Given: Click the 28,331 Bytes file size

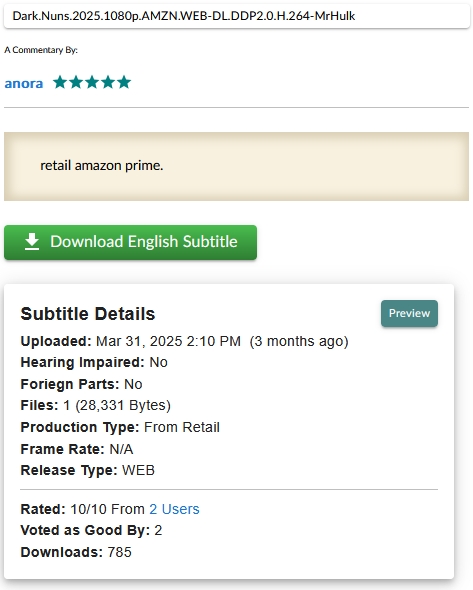Looking at the screenshot, I should (123, 405).
